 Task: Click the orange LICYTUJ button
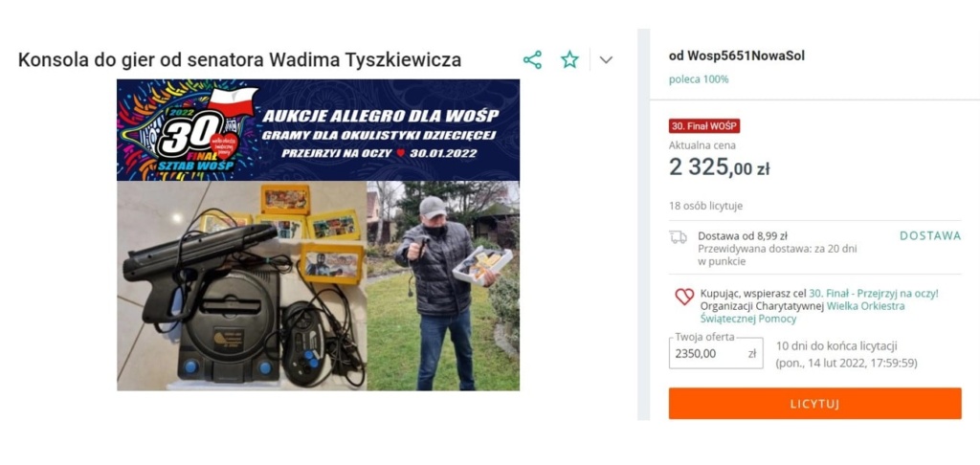pyautogui.click(x=815, y=403)
